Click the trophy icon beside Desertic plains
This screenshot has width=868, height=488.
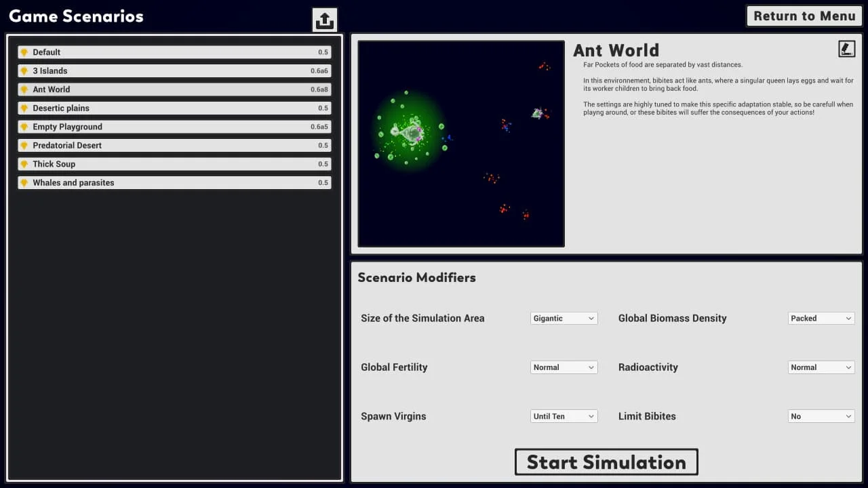pos(24,108)
